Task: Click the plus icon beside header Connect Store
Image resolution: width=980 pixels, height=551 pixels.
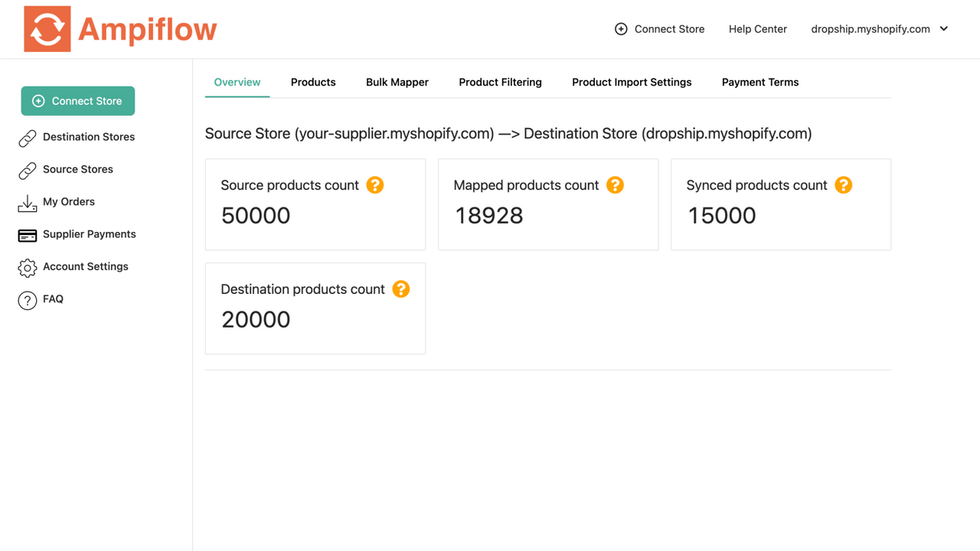Action: pyautogui.click(x=621, y=29)
